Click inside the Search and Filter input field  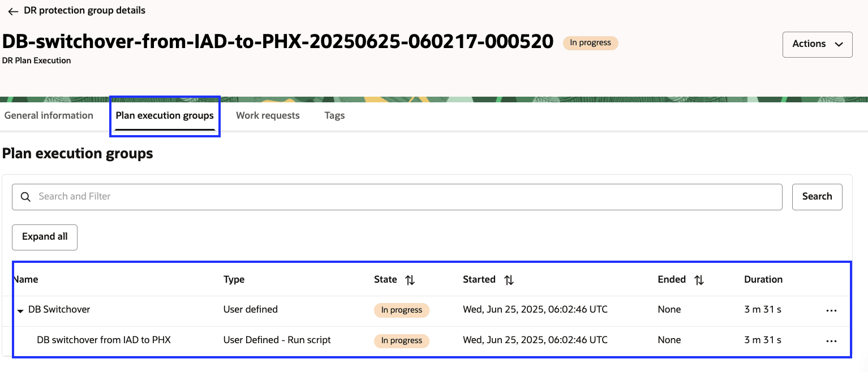coord(226,197)
